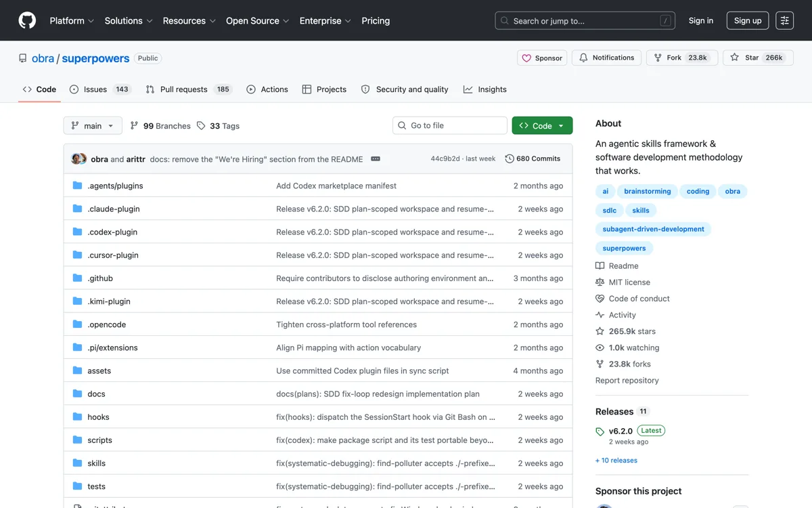Switch to the Issues tab
This screenshot has height=508, width=812.
pyautogui.click(x=100, y=89)
